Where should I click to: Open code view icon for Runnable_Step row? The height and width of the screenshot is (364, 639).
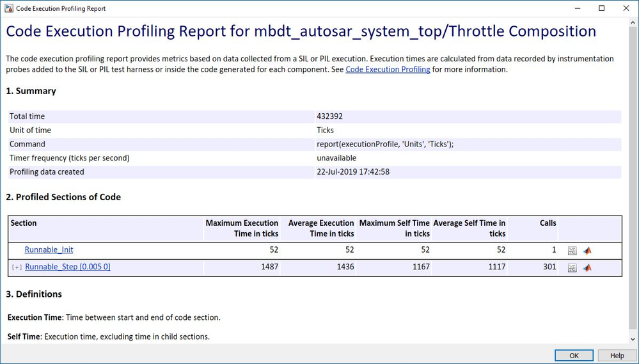[572, 268]
